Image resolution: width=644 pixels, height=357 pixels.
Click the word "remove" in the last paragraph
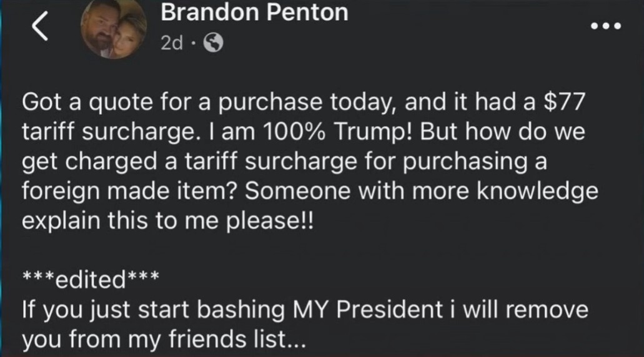click(547, 310)
